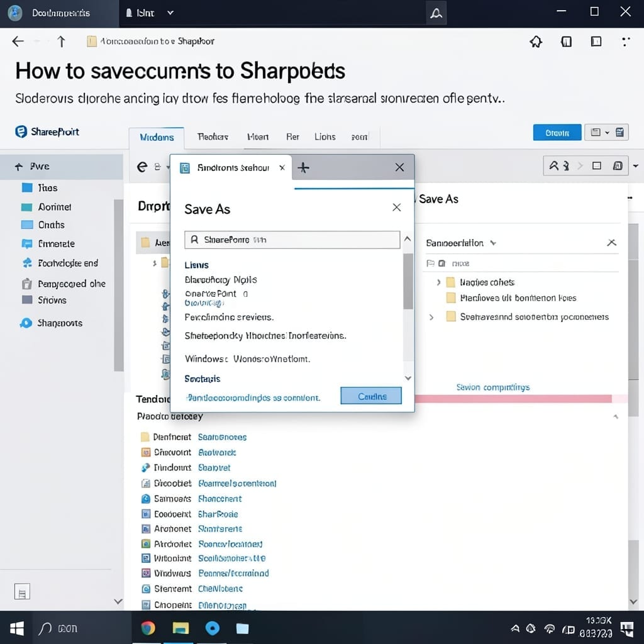Select the Sriovns sidebar item

(44, 300)
